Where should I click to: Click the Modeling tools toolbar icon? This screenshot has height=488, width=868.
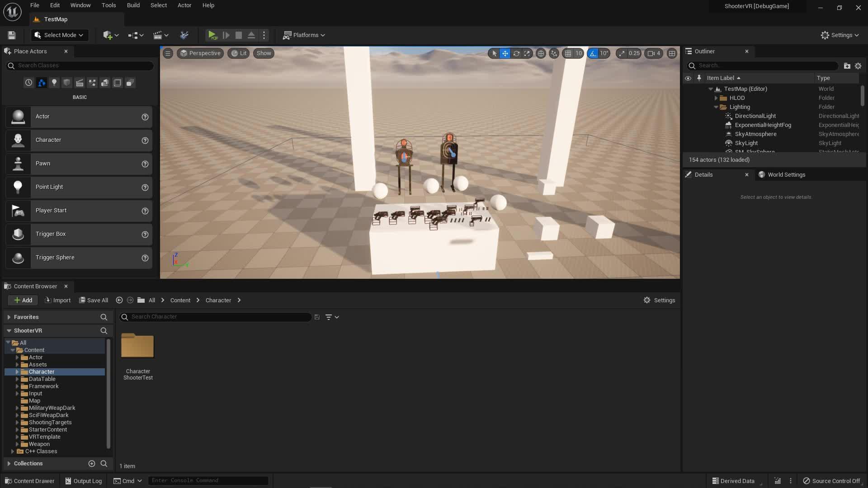point(184,35)
